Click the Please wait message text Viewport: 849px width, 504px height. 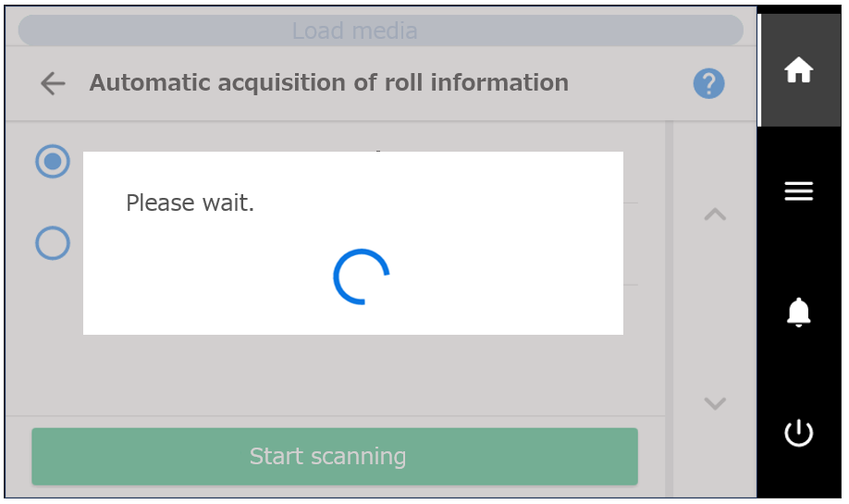(x=190, y=203)
